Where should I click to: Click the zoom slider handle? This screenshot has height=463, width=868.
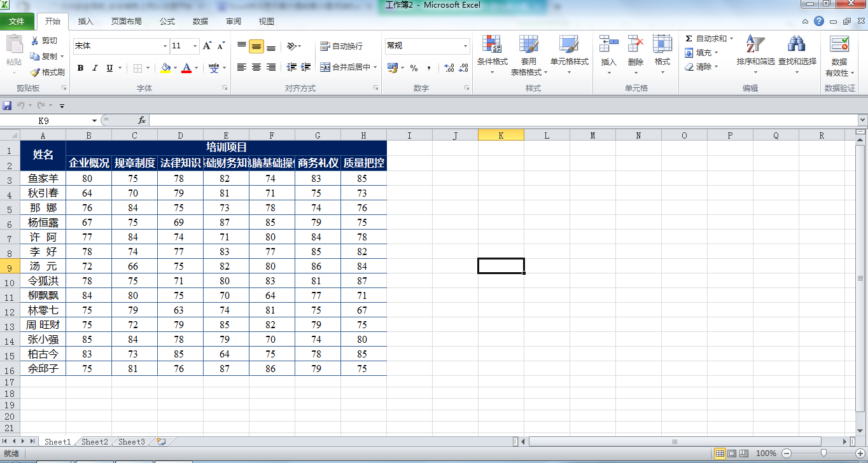click(x=823, y=453)
